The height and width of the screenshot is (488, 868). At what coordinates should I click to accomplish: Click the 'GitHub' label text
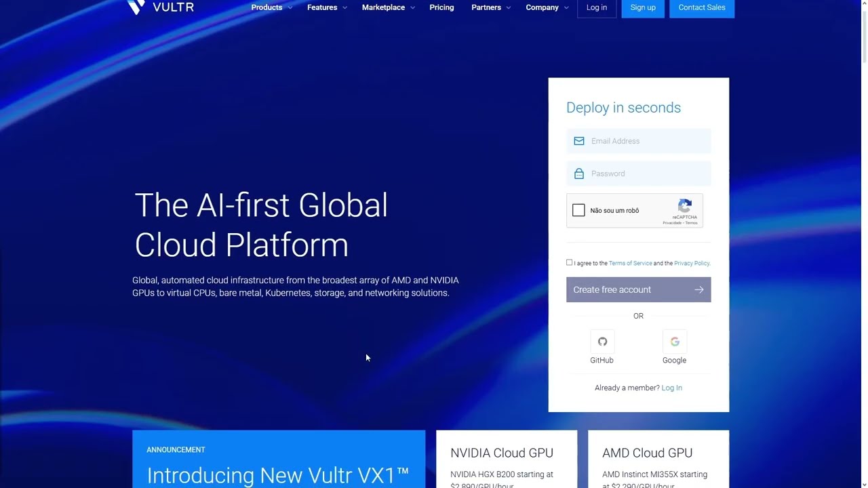(601, 360)
